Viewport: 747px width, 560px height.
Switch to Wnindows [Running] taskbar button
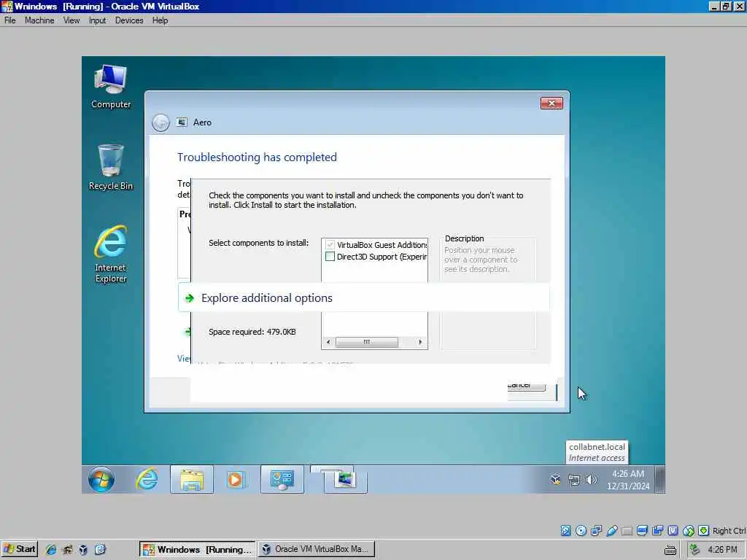pyautogui.click(x=197, y=550)
